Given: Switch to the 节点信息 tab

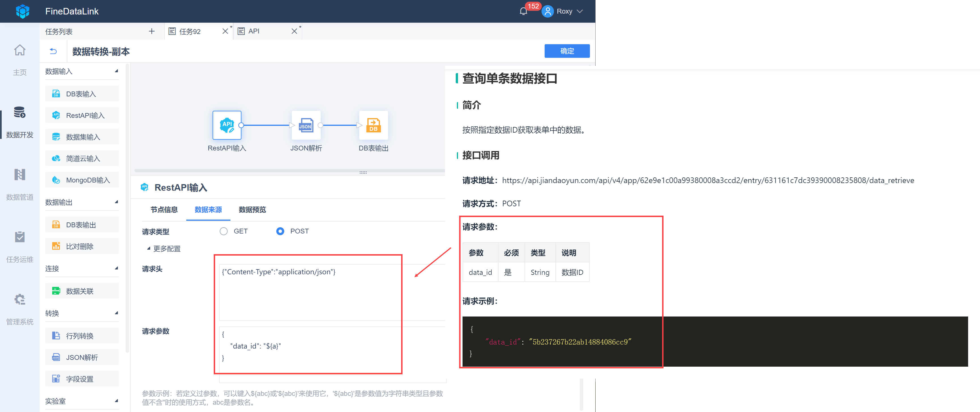Looking at the screenshot, I should 164,210.
